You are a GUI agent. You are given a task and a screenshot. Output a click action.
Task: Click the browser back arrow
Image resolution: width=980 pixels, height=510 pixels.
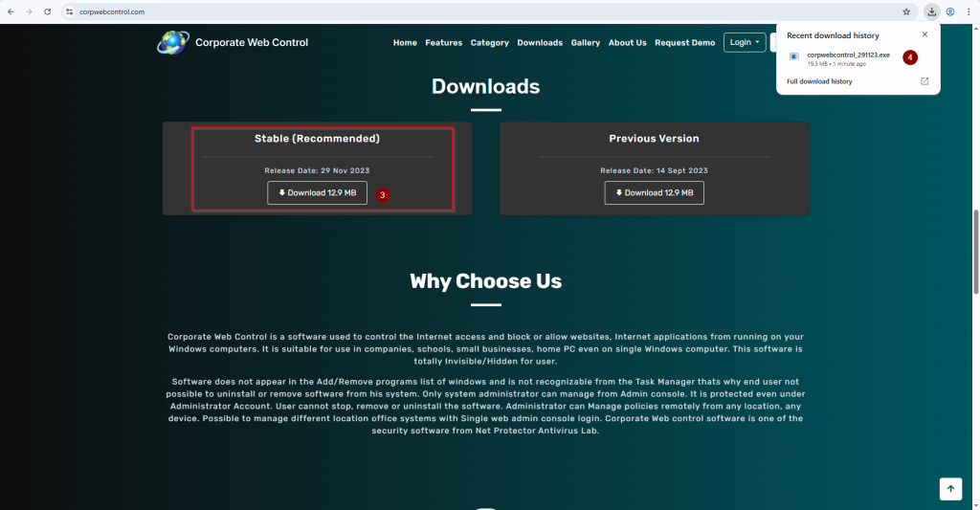[x=10, y=11]
